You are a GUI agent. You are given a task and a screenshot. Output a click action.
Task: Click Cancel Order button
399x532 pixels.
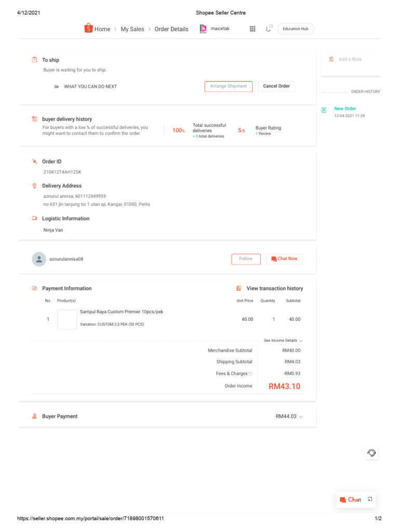coord(276,86)
